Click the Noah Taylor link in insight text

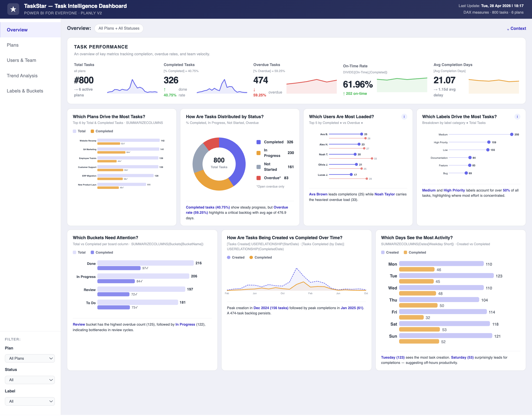(384, 194)
